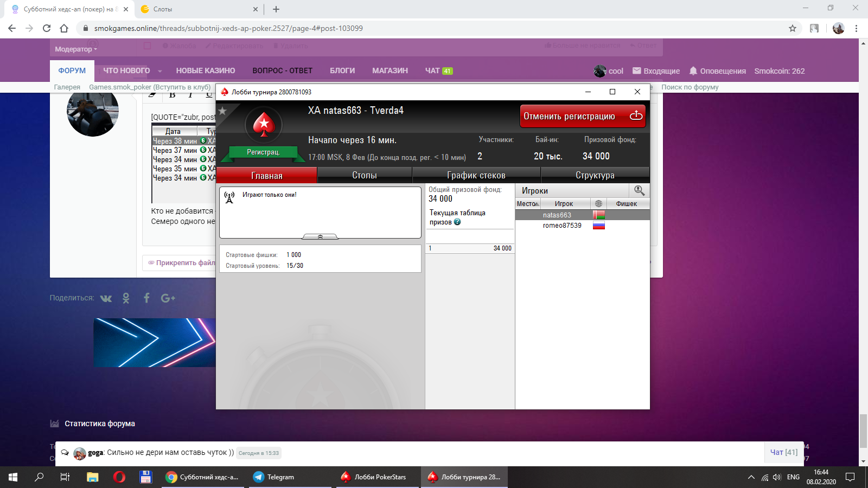Open Opera browser from taskbar
The image size is (868, 488).
click(x=119, y=477)
